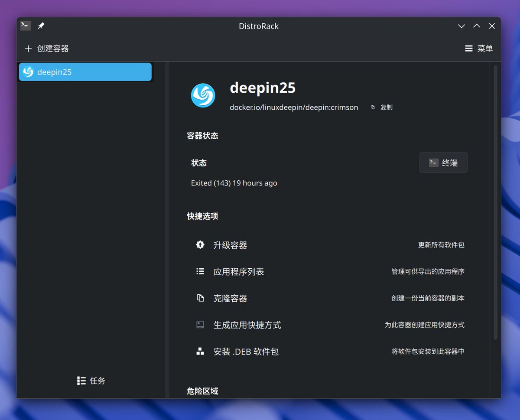
Task: Click the vertical scrollbar in details pane
Action: (495, 202)
